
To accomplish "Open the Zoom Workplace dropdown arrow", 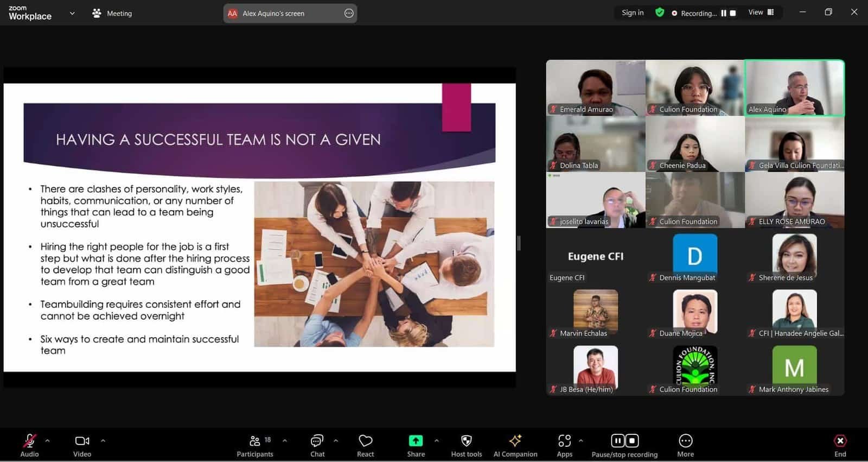I will click(x=72, y=14).
